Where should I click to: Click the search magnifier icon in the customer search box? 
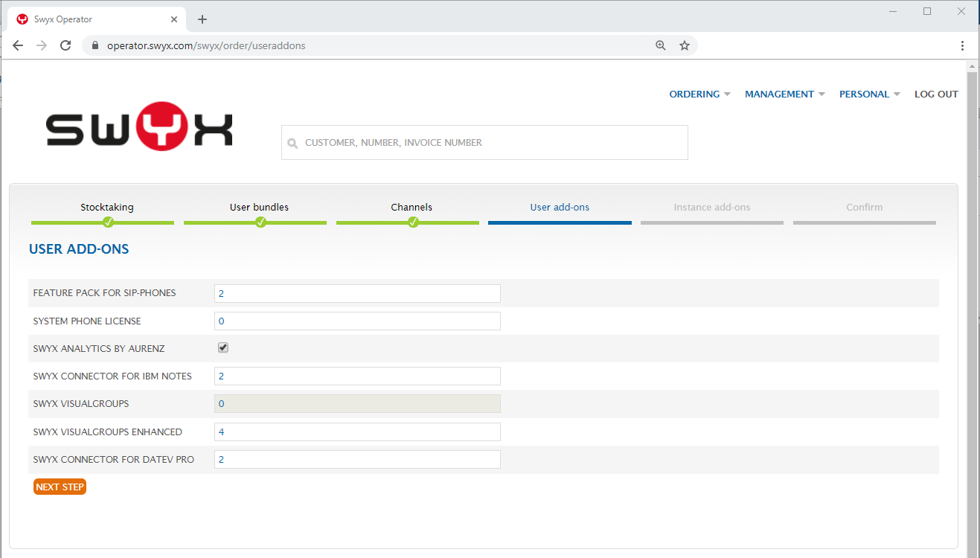point(292,143)
